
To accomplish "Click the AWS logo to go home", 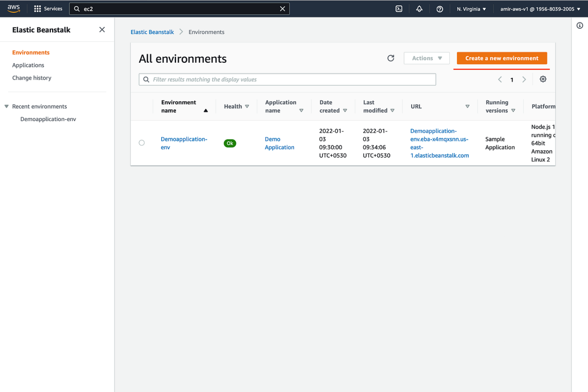I will tap(14, 8).
